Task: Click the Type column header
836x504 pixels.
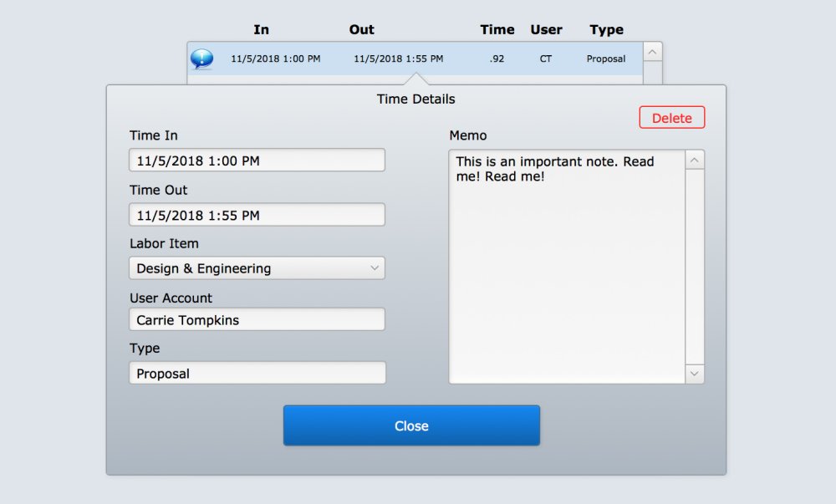Action: click(605, 29)
